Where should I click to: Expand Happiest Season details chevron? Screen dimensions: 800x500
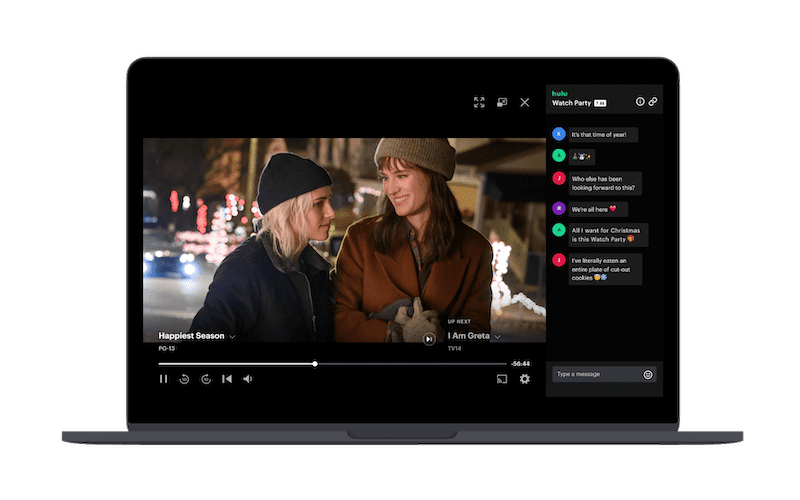[232, 337]
